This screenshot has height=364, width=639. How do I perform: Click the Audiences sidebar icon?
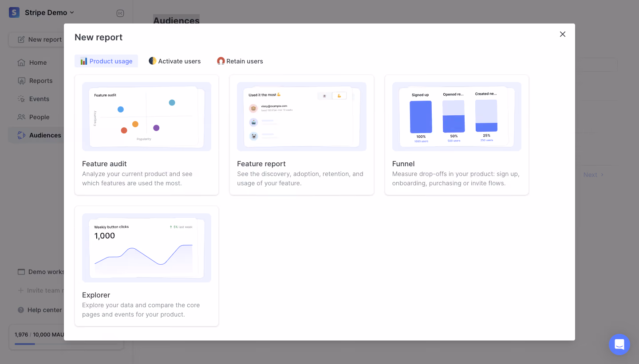21,135
